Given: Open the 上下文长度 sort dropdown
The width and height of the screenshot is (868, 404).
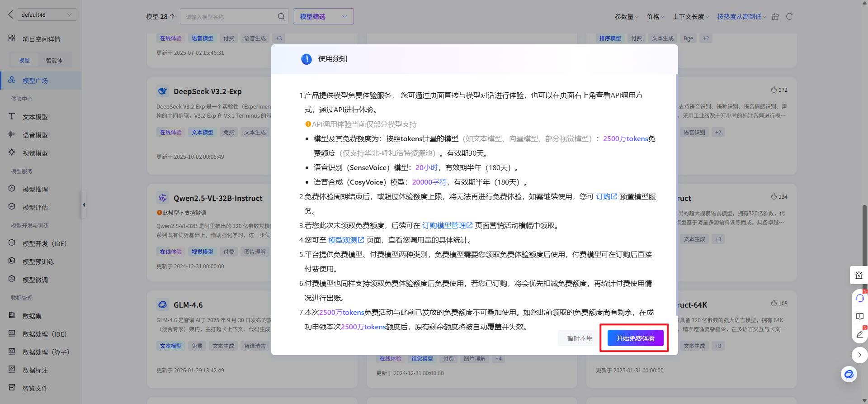Looking at the screenshot, I should click(x=691, y=17).
